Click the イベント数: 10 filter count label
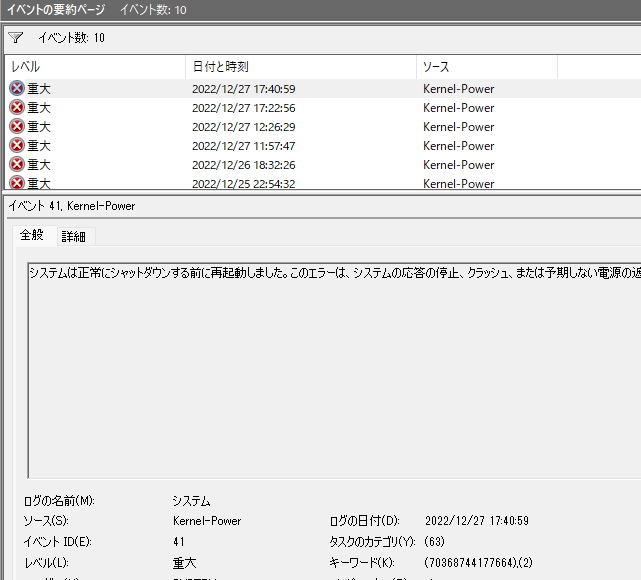The width and height of the screenshot is (641, 580). (x=72, y=38)
